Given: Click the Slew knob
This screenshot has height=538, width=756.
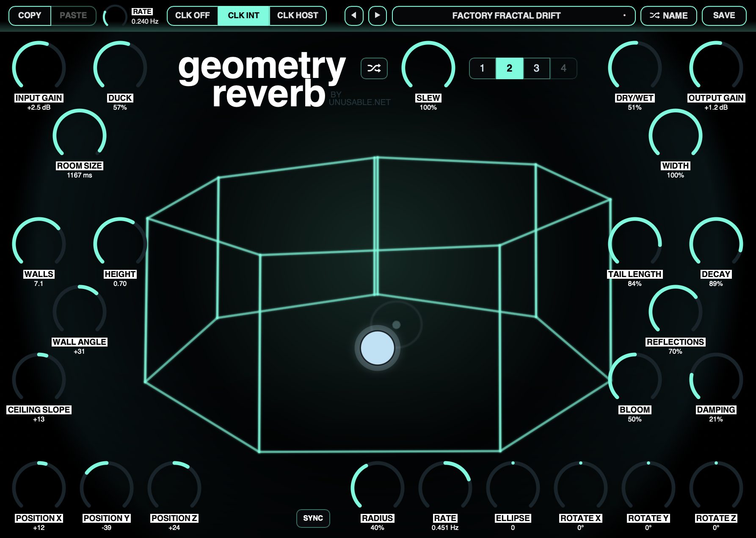Looking at the screenshot, I should [428, 67].
